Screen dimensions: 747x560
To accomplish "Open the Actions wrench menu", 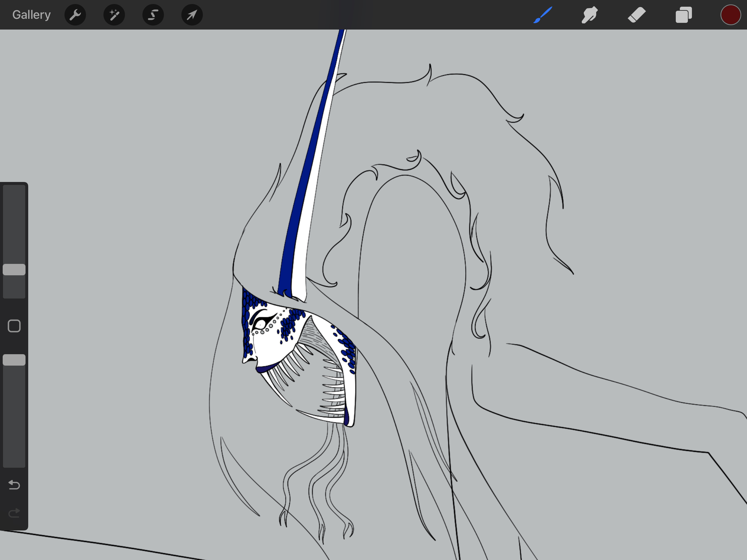I will (x=75, y=15).
